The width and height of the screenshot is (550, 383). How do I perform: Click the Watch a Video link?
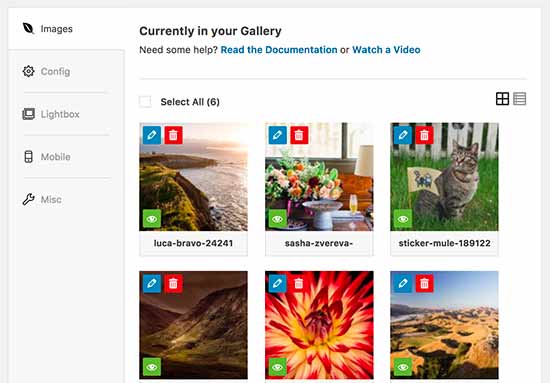coord(386,50)
